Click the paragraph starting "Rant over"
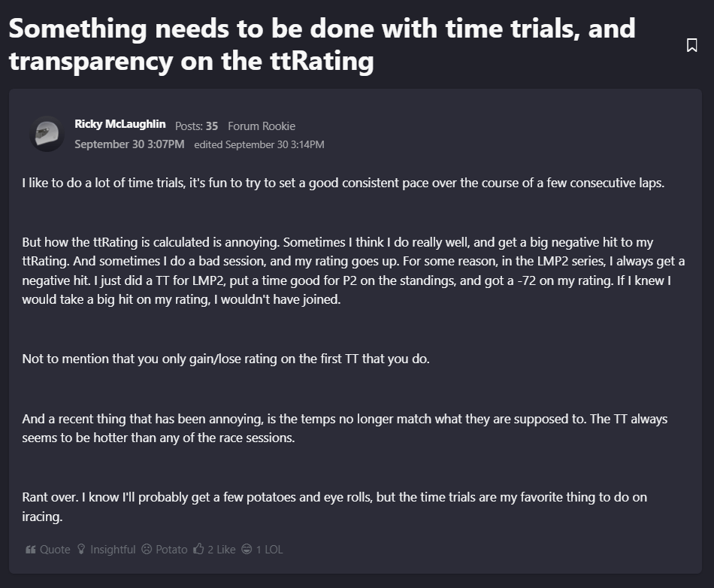 pyautogui.click(x=334, y=507)
